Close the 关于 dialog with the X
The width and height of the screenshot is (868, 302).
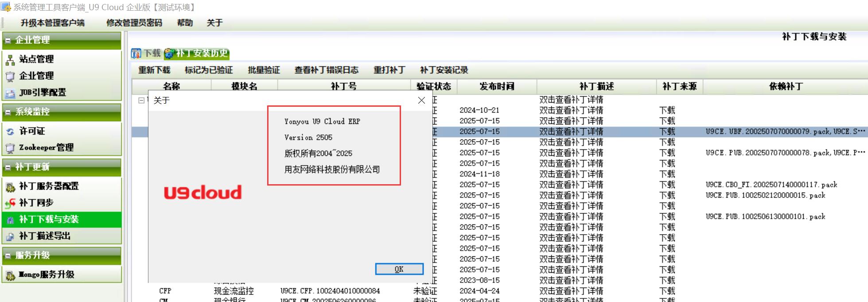pos(422,101)
